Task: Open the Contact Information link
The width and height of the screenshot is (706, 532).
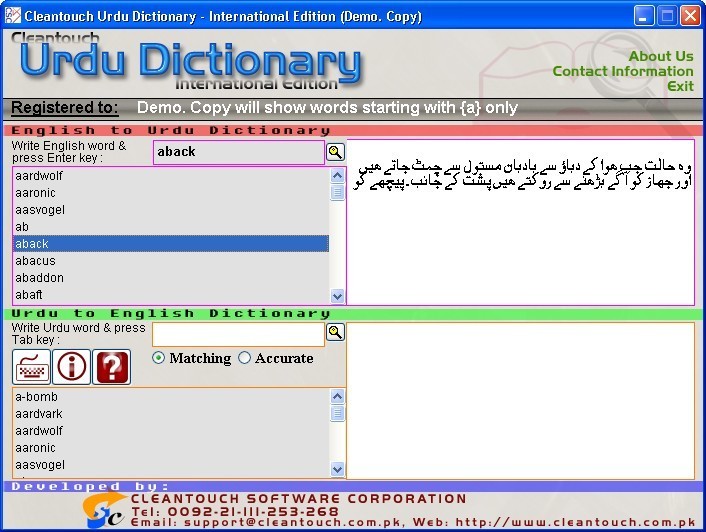Action: [623, 71]
